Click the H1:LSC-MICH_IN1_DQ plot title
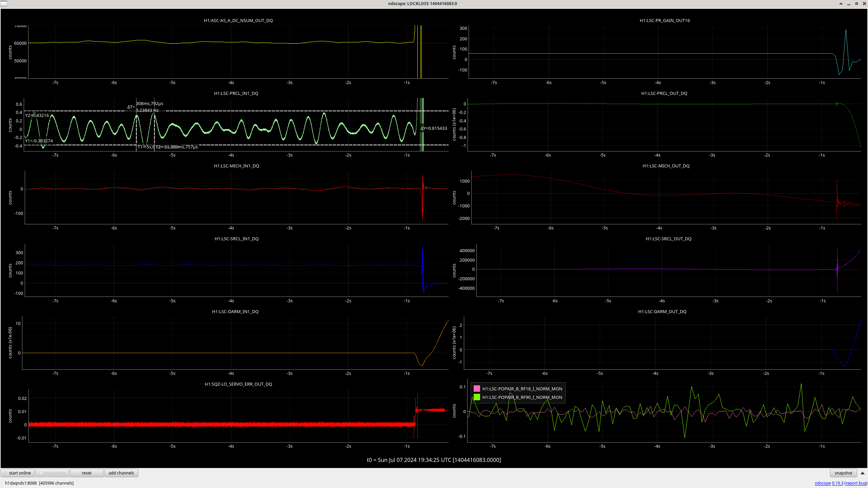868x488 pixels. click(x=236, y=166)
